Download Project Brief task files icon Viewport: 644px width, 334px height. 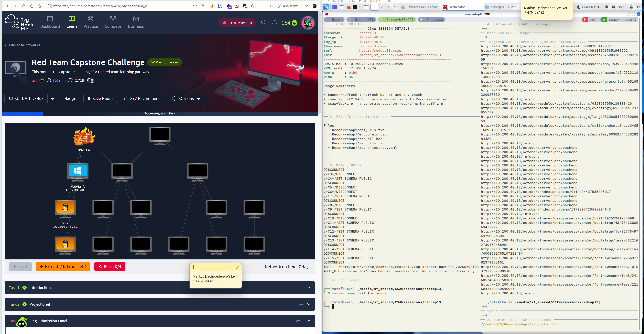point(301,304)
